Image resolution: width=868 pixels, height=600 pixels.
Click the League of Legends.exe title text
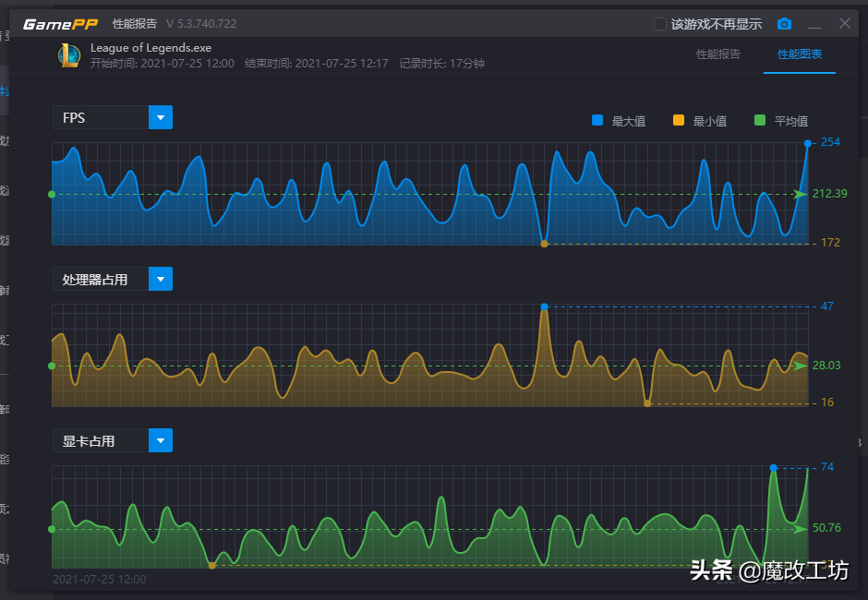click(151, 47)
